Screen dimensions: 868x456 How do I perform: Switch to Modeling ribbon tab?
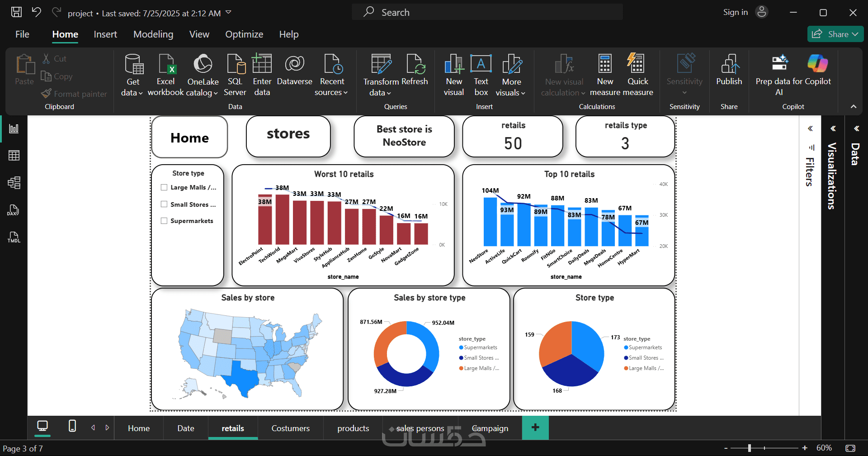pyautogui.click(x=153, y=34)
